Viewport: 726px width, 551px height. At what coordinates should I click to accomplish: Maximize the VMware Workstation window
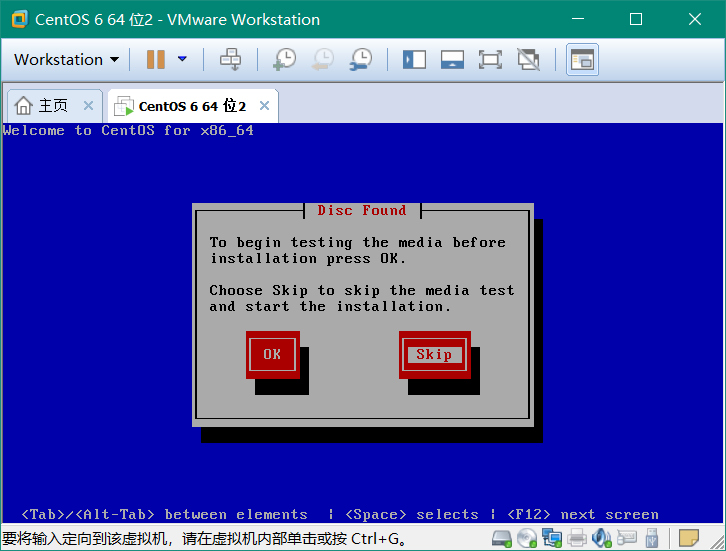click(636, 19)
